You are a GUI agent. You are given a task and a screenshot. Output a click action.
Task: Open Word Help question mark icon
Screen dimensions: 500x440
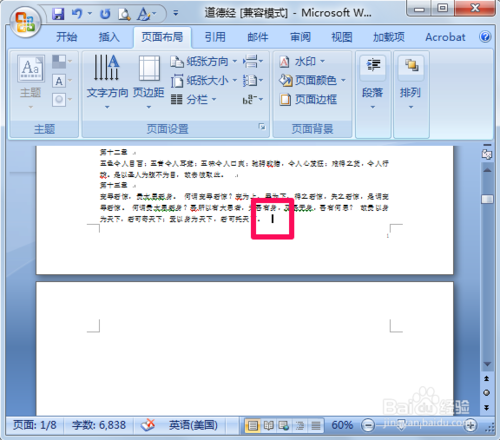[485, 37]
